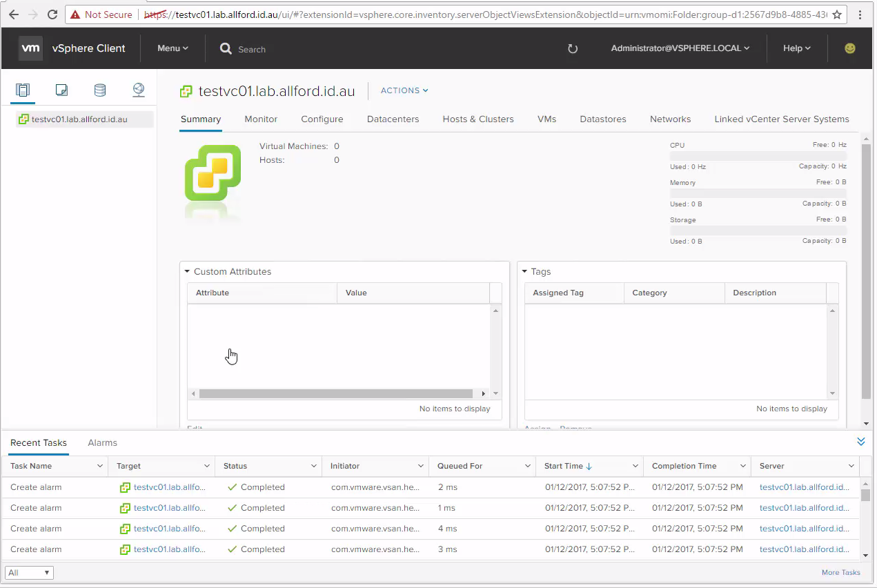Switch to the Datastores tab
877x588 pixels.
click(603, 119)
